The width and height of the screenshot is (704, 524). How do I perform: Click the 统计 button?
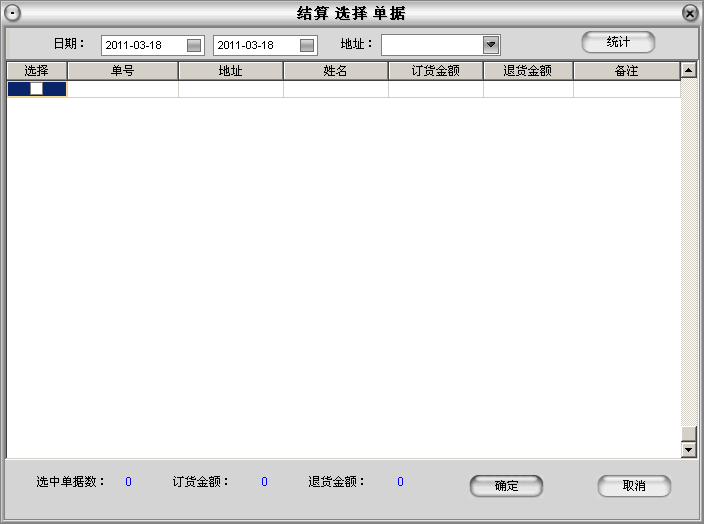618,42
